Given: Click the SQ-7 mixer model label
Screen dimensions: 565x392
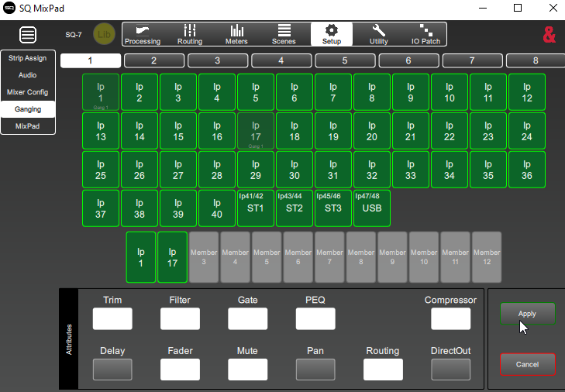Looking at the screenshot, I should coord(74,35).
